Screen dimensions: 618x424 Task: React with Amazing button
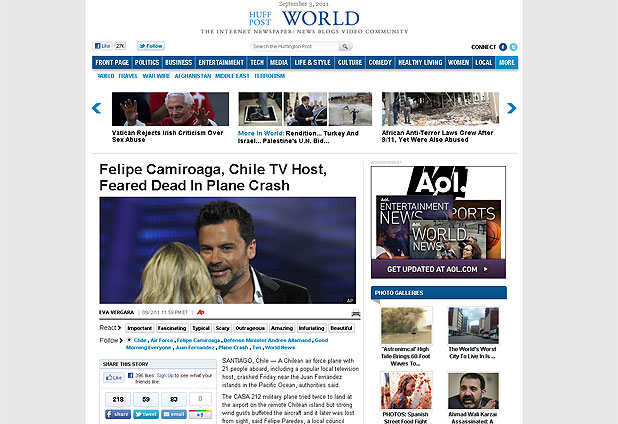pos(282,328)
